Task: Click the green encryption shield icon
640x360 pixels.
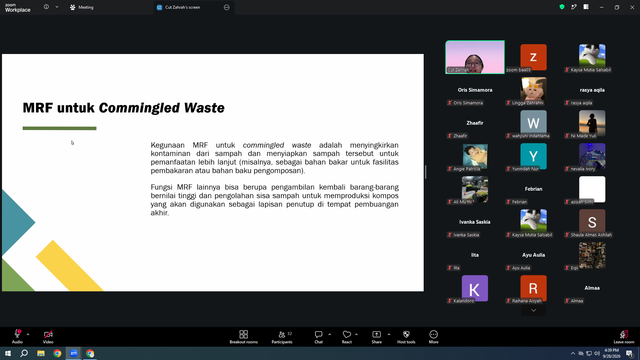Action: 562,7
